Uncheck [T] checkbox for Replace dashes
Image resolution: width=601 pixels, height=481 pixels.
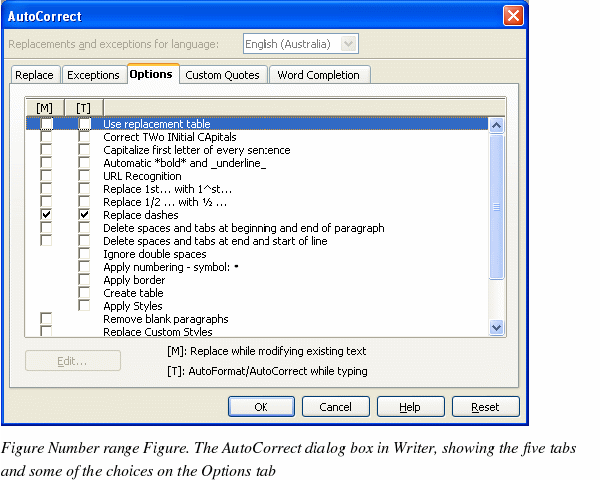tap(85, 215)
